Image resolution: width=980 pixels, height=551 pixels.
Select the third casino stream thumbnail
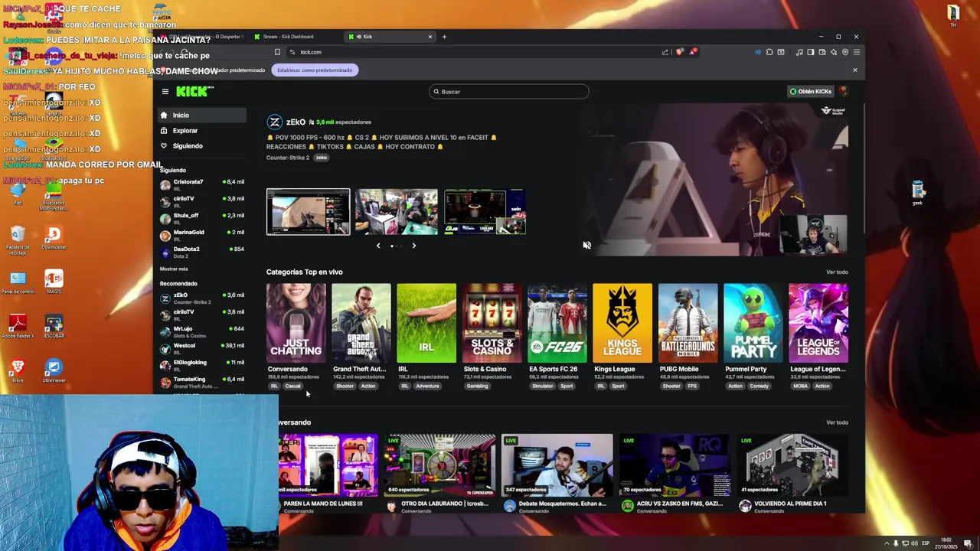pos(485,212)
